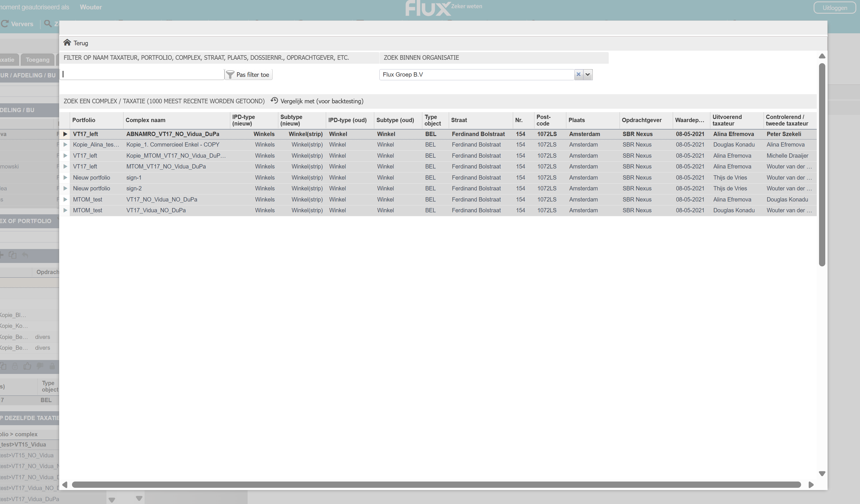The width and height of the screenshot is (860, 504).
Task: Select the 'Michelle Draaijer' cell
Action: pyautogui.click(x=790, y=156)
